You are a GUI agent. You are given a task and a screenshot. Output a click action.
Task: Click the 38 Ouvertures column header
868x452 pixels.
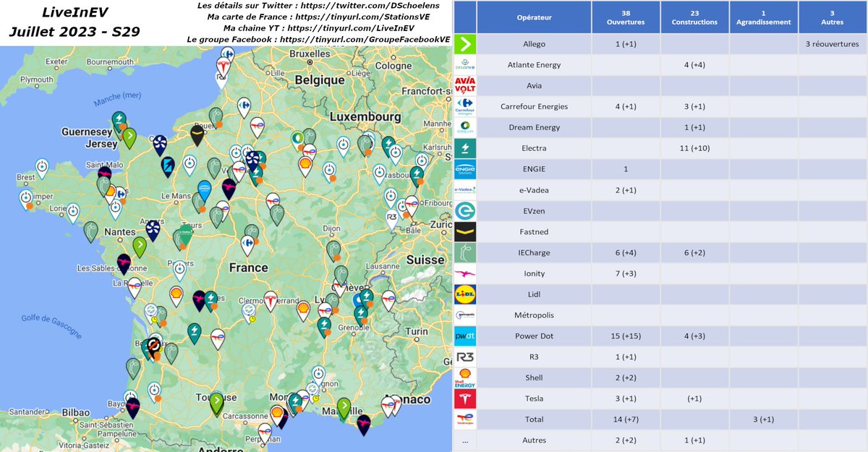pos(625,17)
